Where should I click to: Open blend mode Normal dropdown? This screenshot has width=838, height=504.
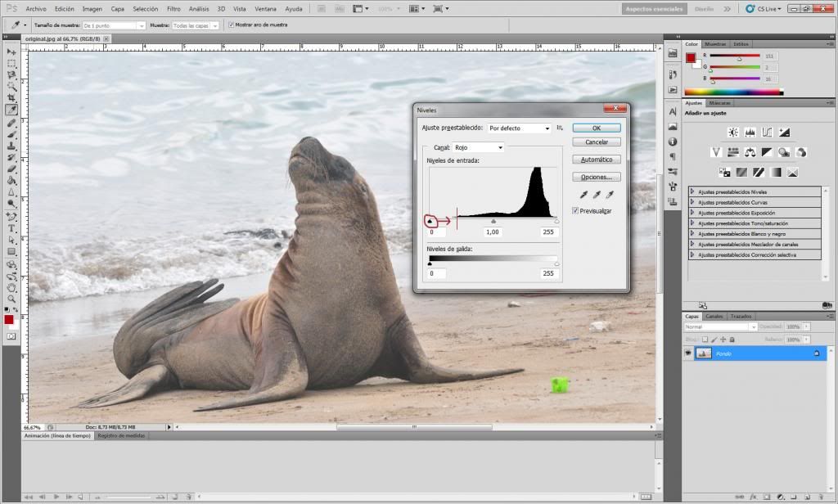(720, 326)
